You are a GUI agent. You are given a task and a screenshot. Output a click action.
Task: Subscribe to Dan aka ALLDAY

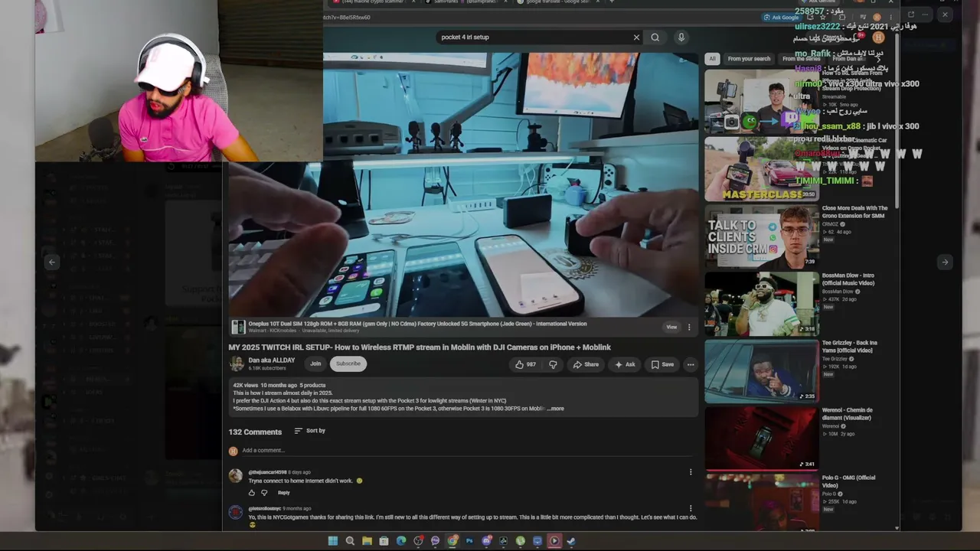348,364
